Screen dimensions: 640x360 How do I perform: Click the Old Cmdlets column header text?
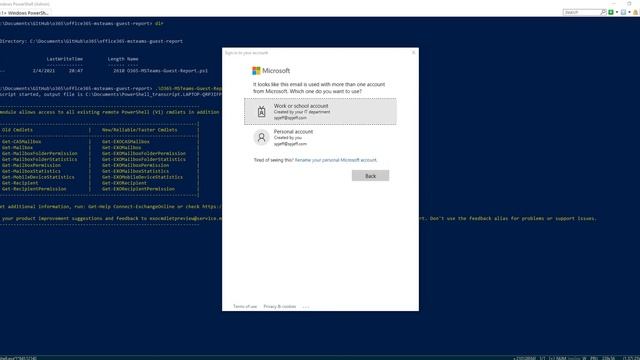coord(17,130)
